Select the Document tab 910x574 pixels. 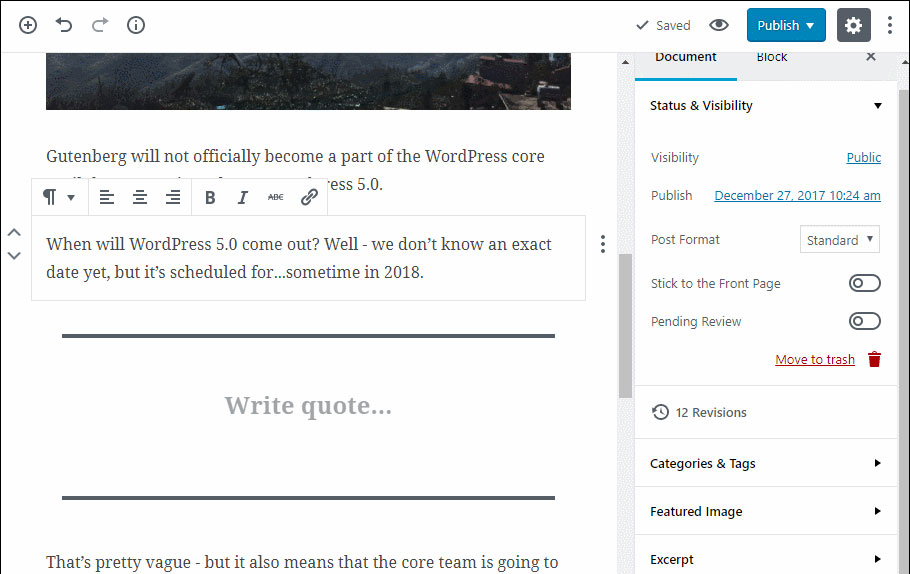click(x=686, y=57)
